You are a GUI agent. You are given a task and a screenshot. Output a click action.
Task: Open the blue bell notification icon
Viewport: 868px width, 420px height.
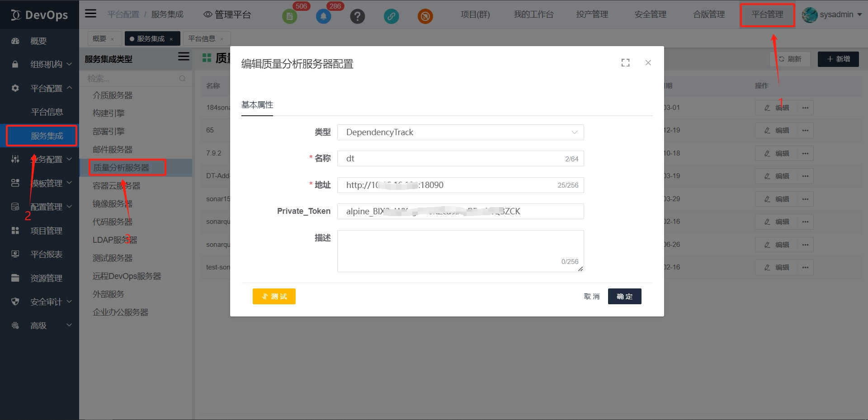point(323,17)
